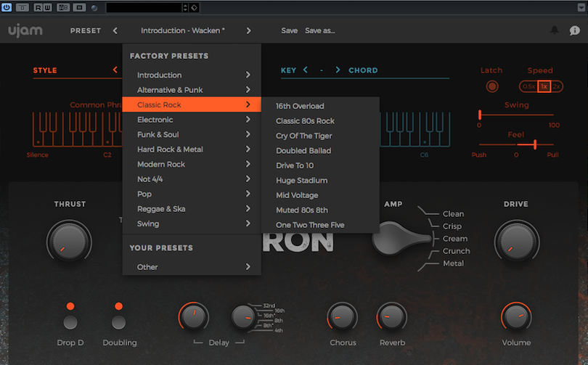
Task: Click the W write automation button
Action: click(47, 7)
